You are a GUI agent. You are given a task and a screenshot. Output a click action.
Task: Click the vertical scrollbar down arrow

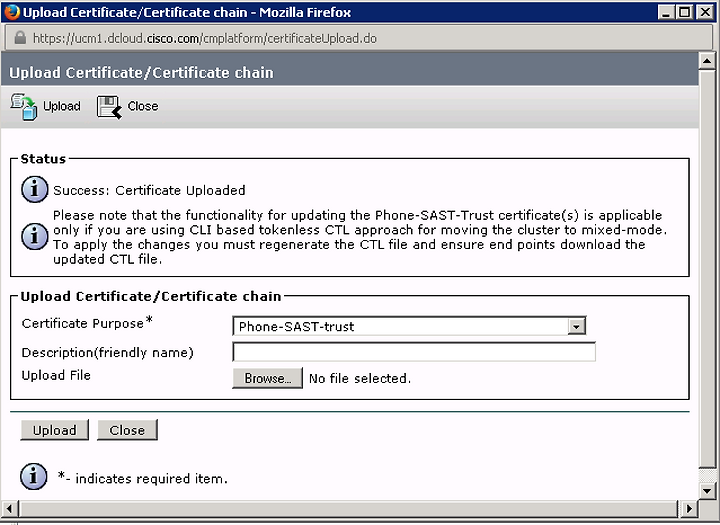(x=707, y=491)
